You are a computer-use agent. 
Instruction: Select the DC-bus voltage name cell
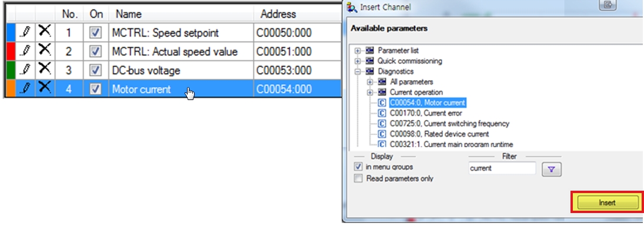click(181, 71)
